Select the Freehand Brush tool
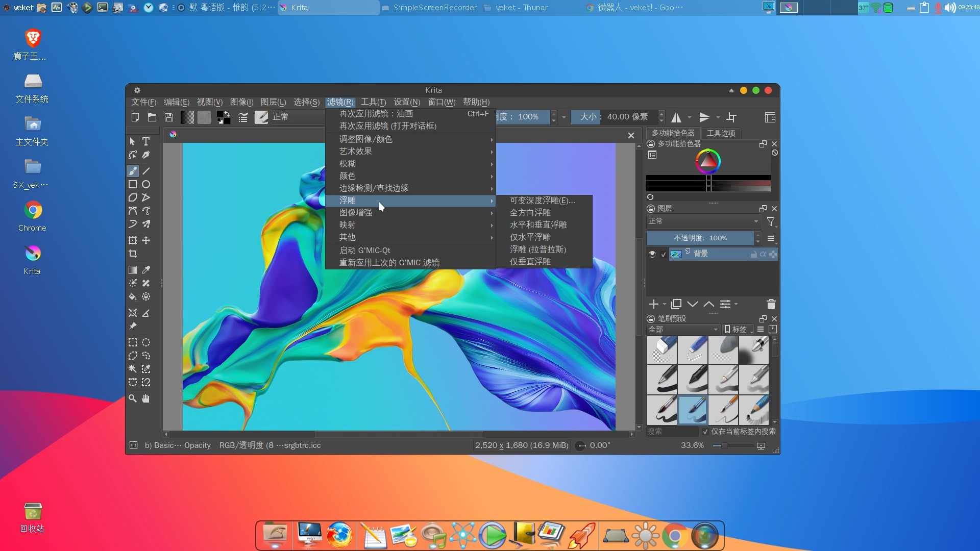 pyautogui.click(x=133, y=169)
